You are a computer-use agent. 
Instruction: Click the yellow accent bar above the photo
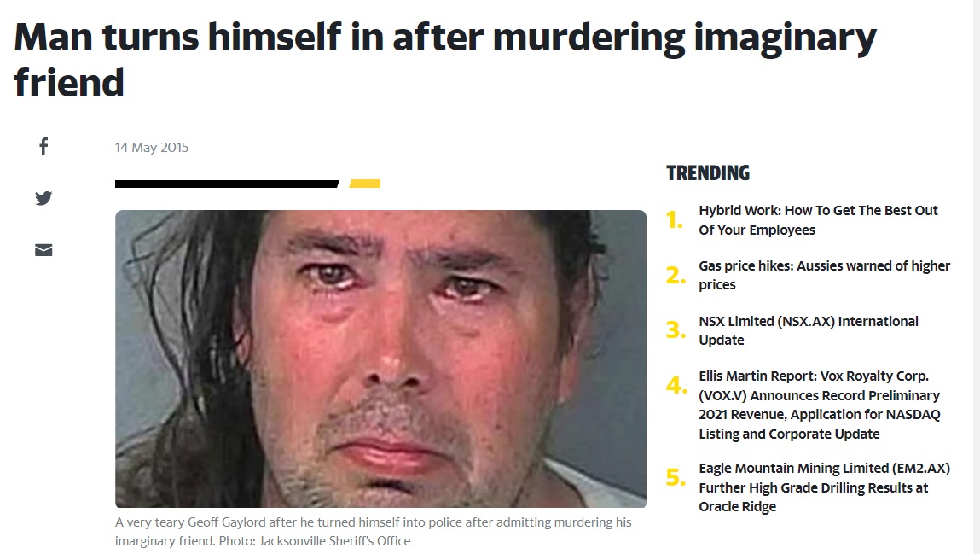point(365,184)
